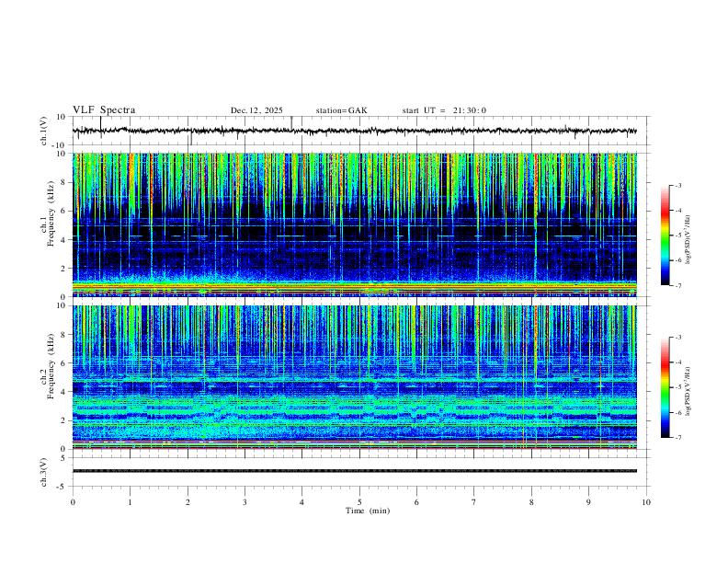This screenshot has width=728, height=563.
Task: Click the "-7" tick on ch.2 colorbar
Action: [677, 438]
